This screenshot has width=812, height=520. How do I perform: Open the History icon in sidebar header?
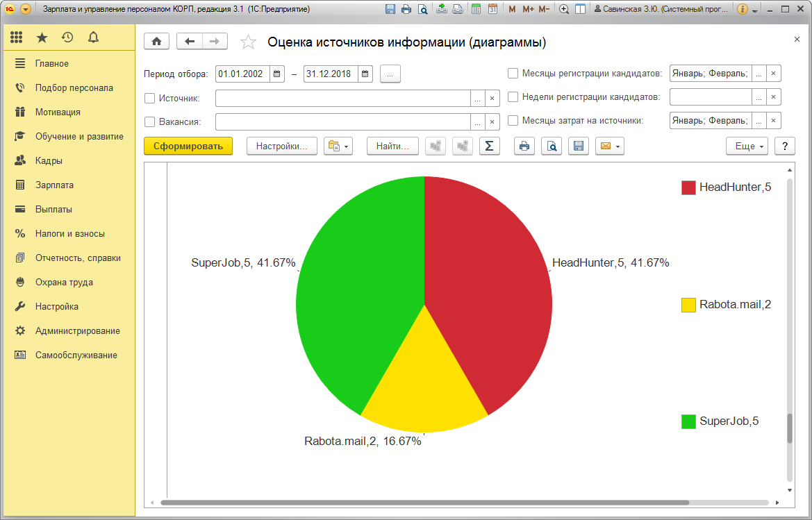(67, 37)
